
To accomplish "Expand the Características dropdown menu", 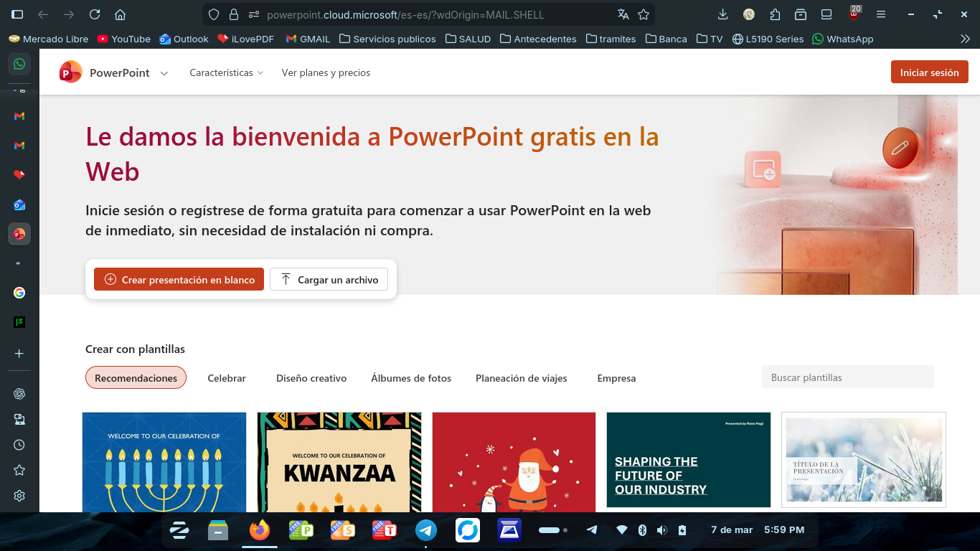I will point(227,72).
